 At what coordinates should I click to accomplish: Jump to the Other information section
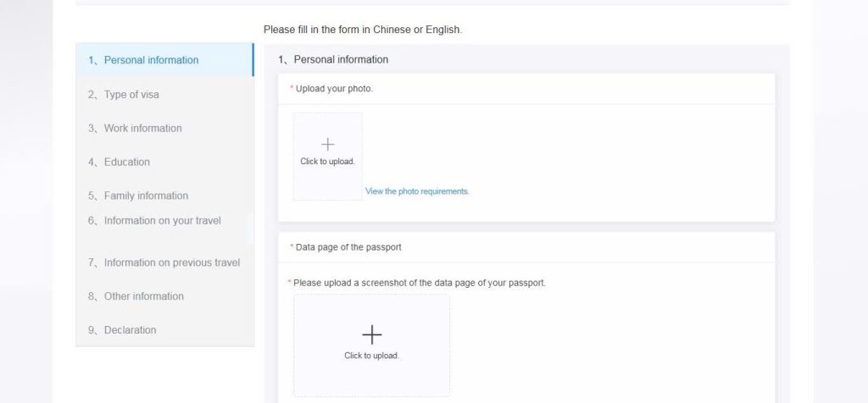coord(143,296)
